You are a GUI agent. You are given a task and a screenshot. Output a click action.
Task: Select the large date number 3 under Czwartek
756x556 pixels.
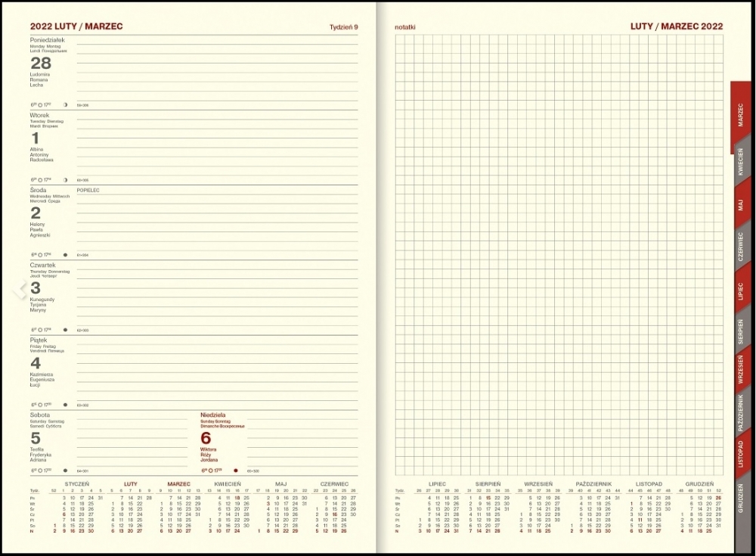tap(36, 288)
